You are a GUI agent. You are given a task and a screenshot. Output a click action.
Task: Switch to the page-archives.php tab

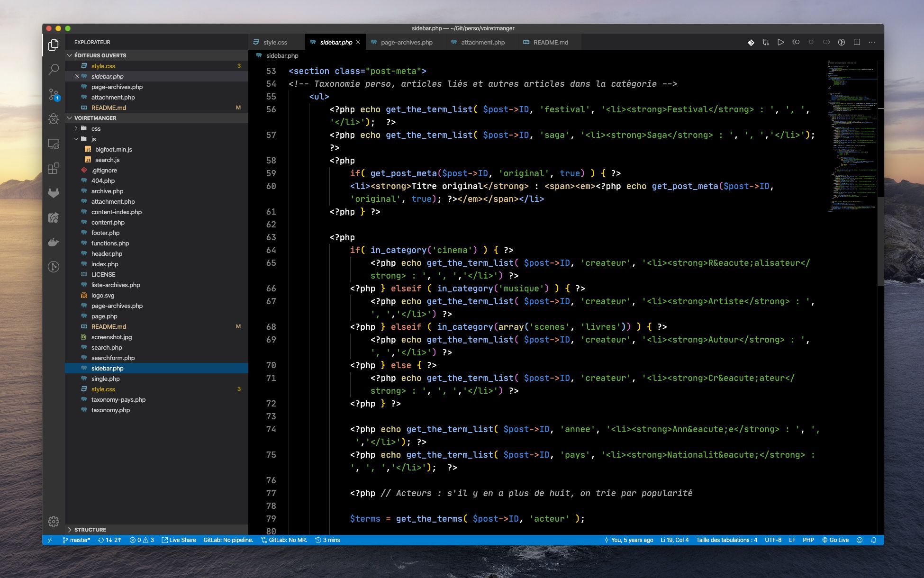405,42
